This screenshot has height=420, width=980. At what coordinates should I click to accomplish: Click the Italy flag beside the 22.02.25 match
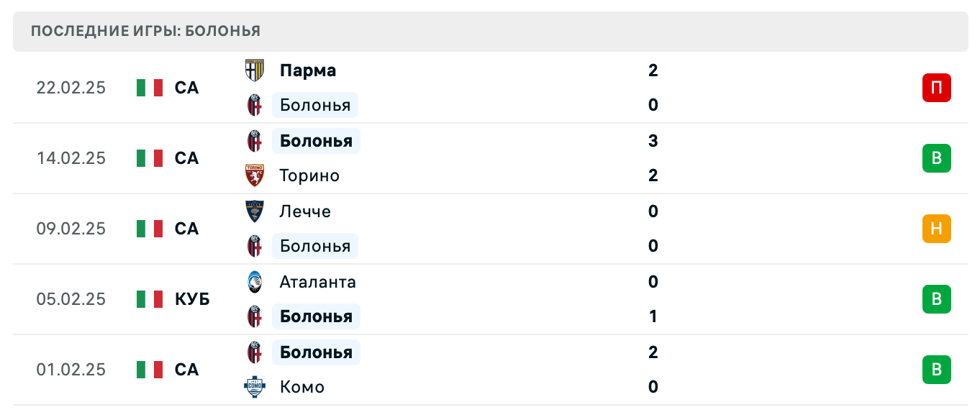pyautogui.click(x=149, y=87)
